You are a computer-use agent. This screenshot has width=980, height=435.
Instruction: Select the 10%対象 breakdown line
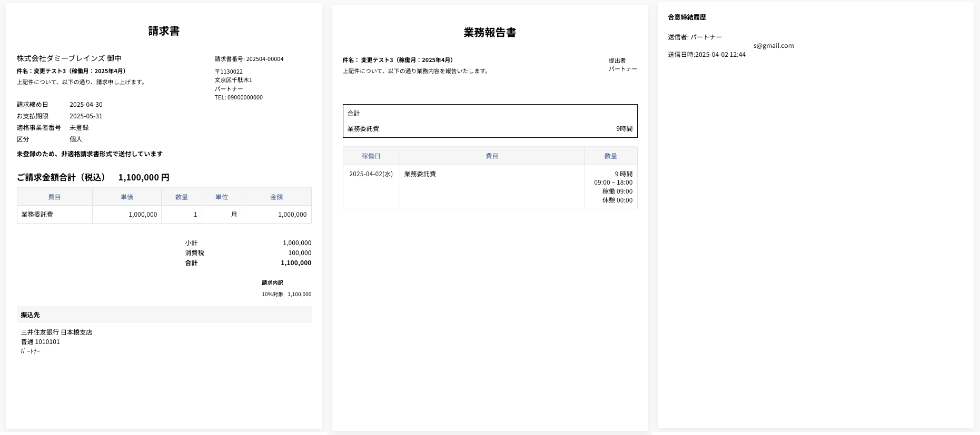(x=286, y=295)
